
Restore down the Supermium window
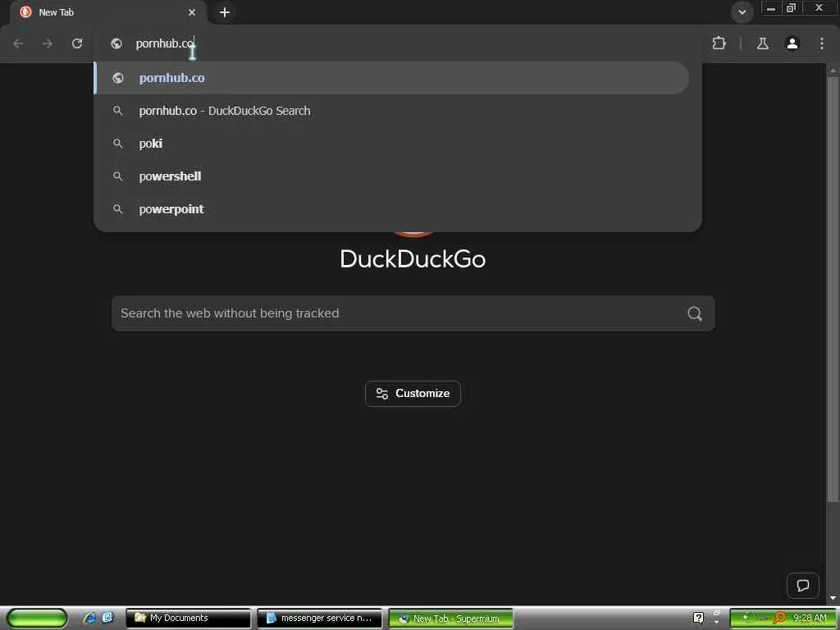click(791, 8)
